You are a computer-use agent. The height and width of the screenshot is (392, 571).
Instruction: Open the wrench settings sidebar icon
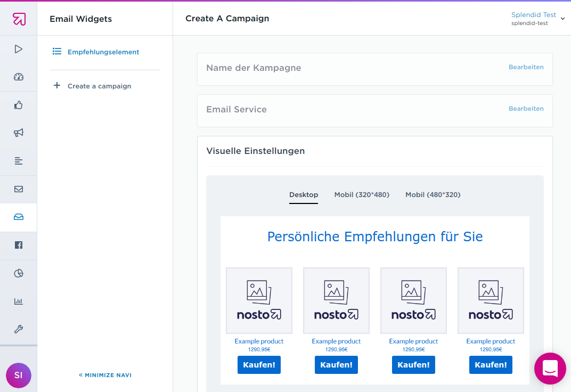pos(19,329)
